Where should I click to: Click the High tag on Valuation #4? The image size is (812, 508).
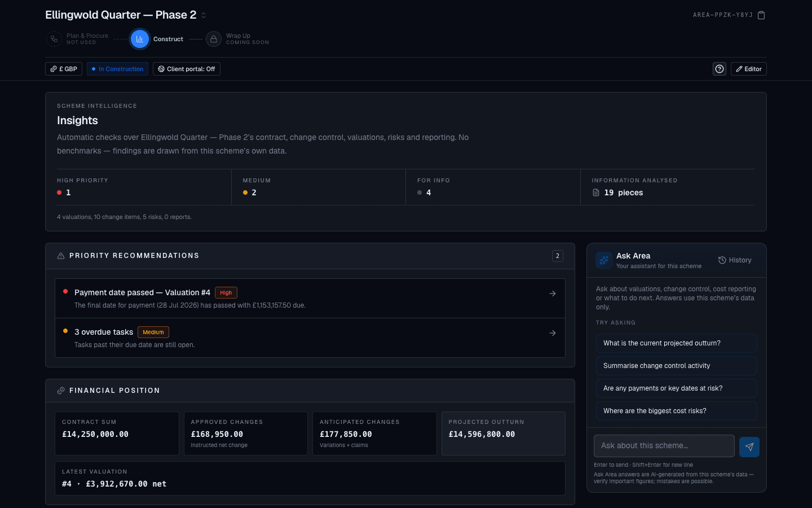(226, 292)
